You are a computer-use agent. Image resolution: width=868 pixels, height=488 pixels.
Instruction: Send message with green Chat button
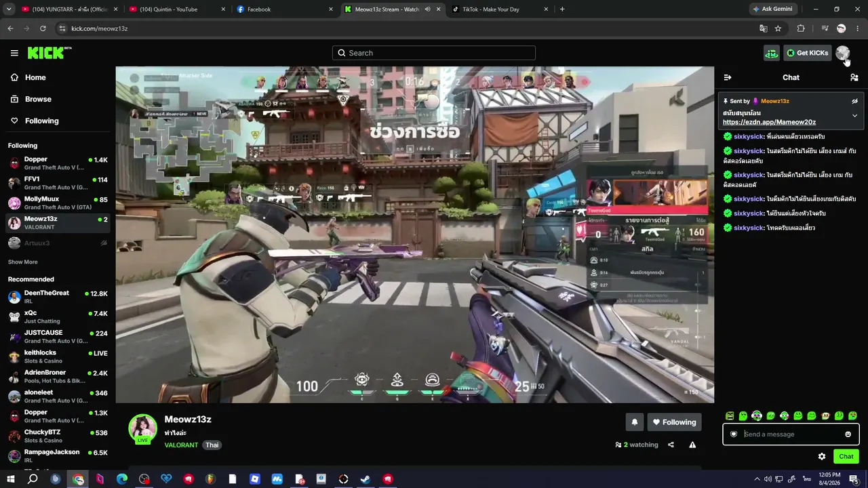click(x=846, y=457)
